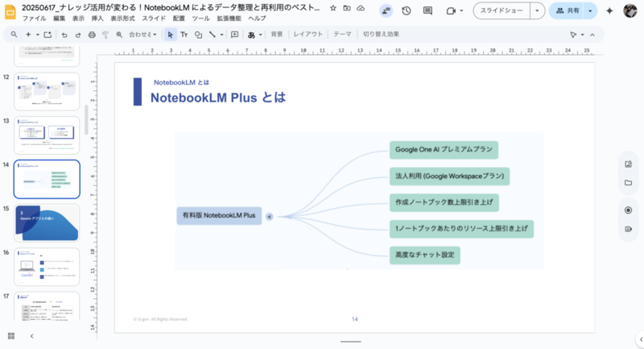Click the 背景 background button
Image resolution: width=644 pixels, height=349 pixels.
pos(277,35)
